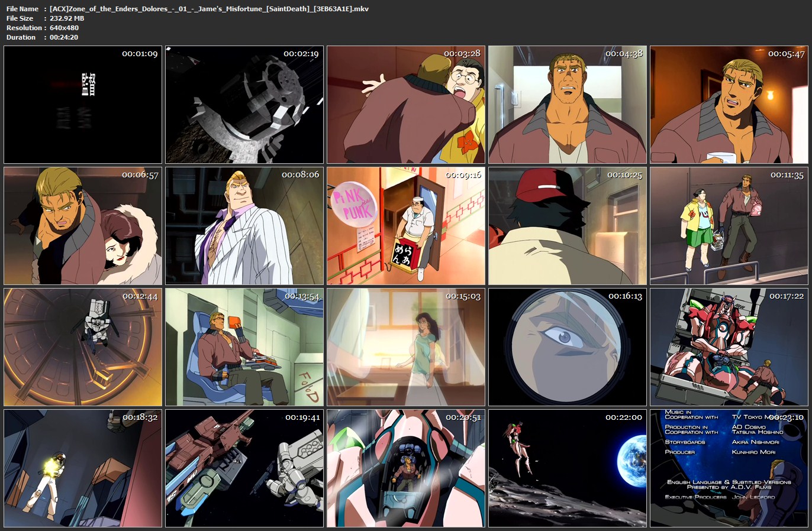
Task: Open the frame stamped 00:18:32
Action: point(83,468)
